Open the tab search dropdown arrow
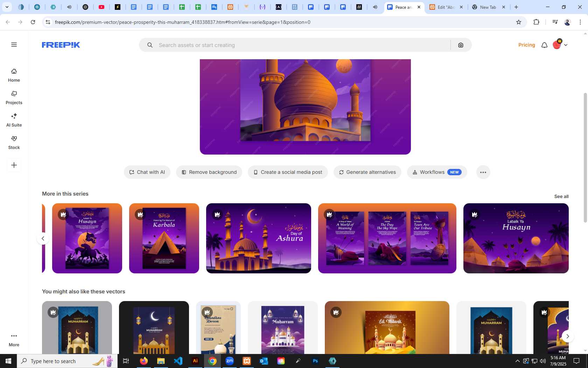The width and height of the screenshot is (588, 368). [7, 7]
